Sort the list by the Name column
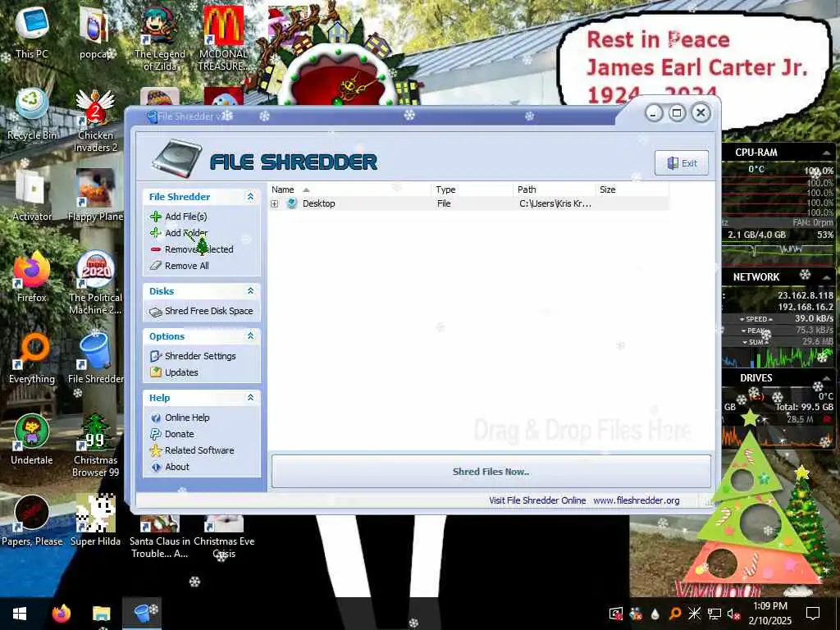 (x=349, y=189)
